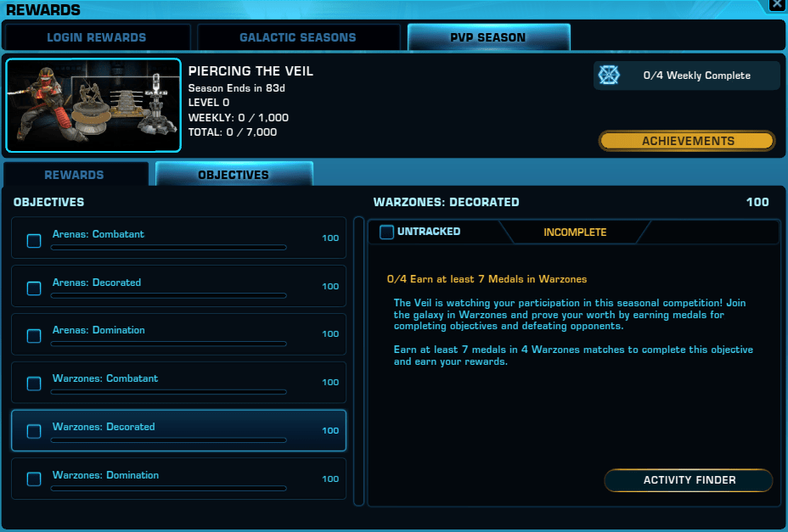Tick the Arenas: Combatant tracking checkbox
This screenshot has height=532, width=788.
pyautogui.click(x=34, y=241)
